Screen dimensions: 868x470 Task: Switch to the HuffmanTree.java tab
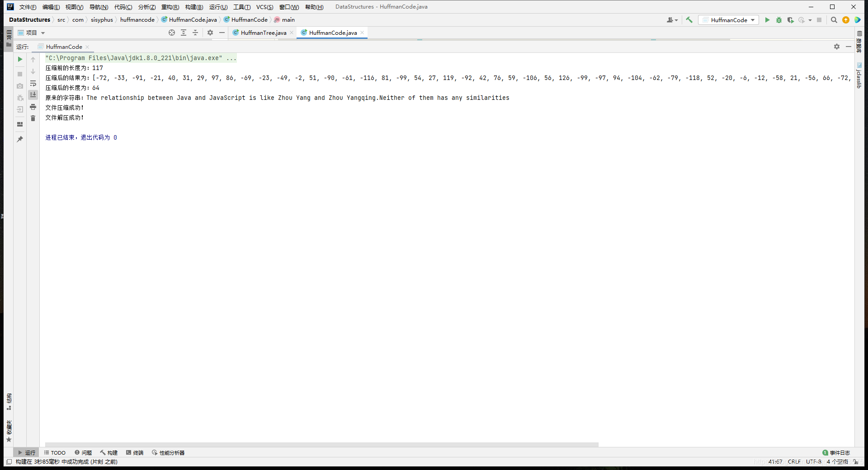(x=263, y=33)
